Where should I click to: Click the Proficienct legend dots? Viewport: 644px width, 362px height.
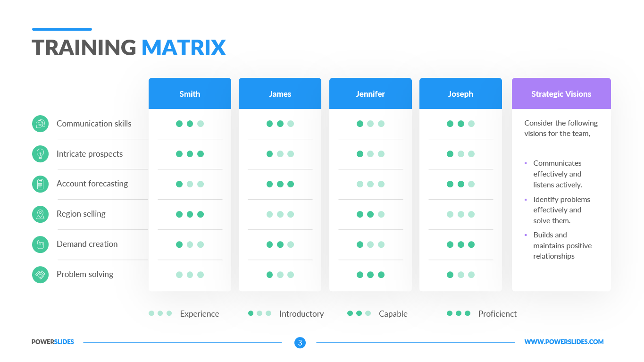coord(459,313)
